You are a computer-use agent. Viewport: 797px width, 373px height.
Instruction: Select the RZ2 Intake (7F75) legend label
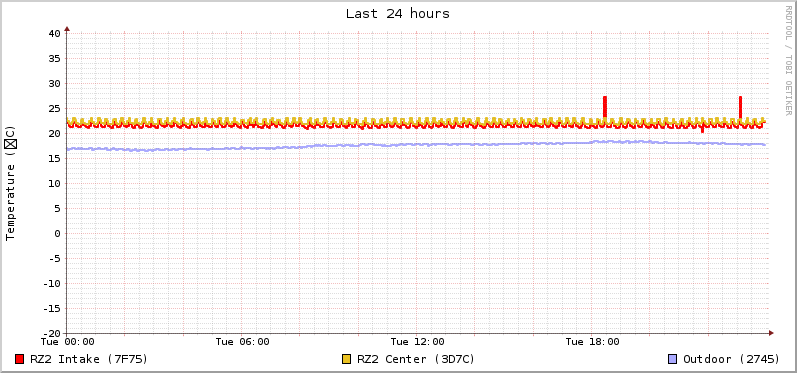click(x=89, y=359)
